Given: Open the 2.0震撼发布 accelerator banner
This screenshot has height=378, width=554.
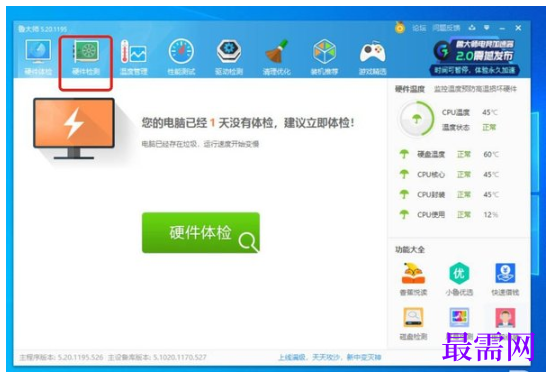Looking at the screenshot, I should point(474,57).
